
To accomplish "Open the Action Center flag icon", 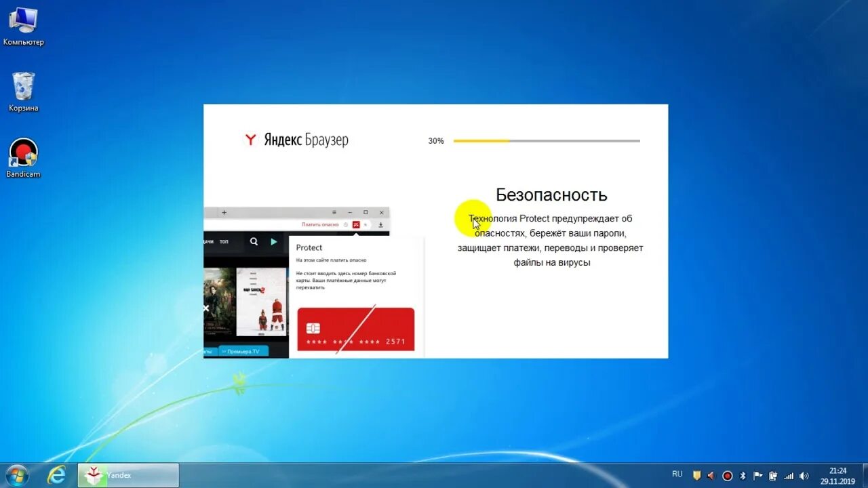I will pos(758,476).
